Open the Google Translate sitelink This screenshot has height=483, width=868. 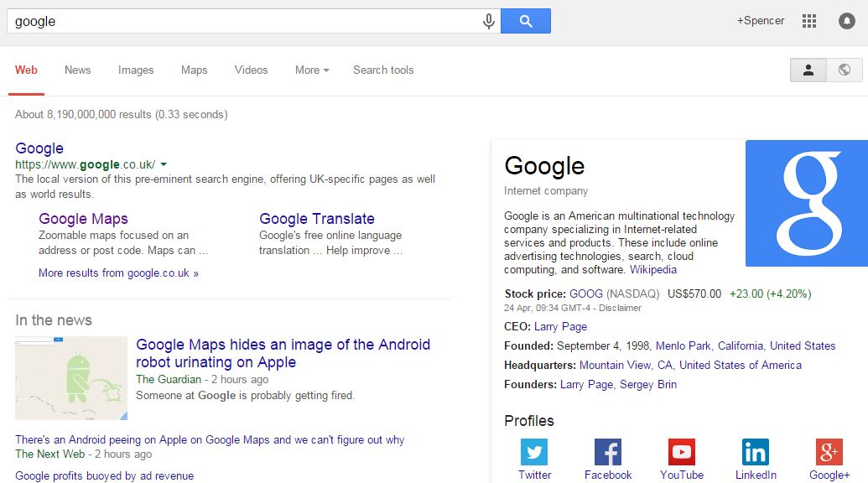(317, 219)
